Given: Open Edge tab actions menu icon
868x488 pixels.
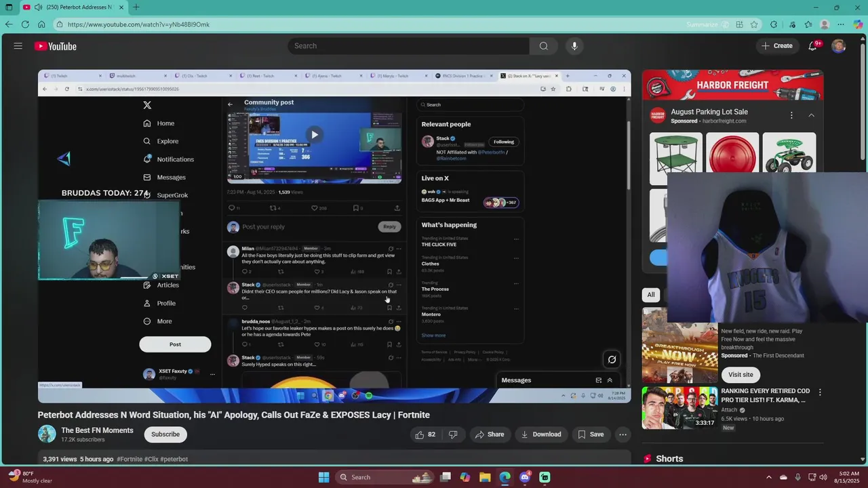Looking at the screenshot, I should [x=9, y=7].
